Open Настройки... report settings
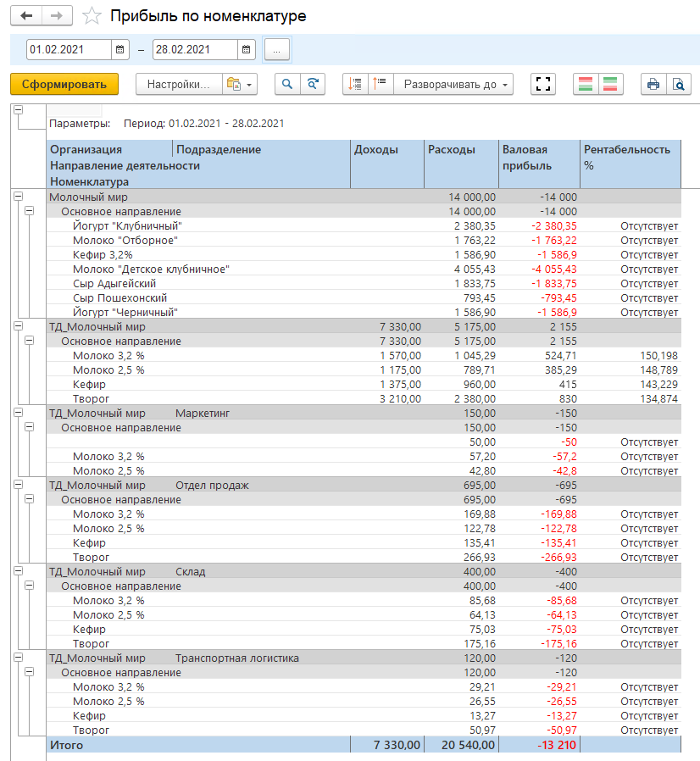Viewport: 700px width, 761px height. tap(178, 84)
